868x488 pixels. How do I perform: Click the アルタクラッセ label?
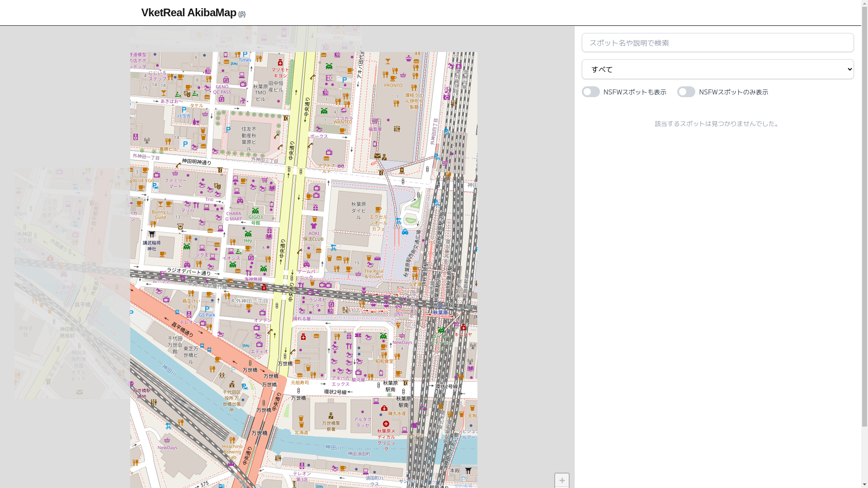click(363, 422)
